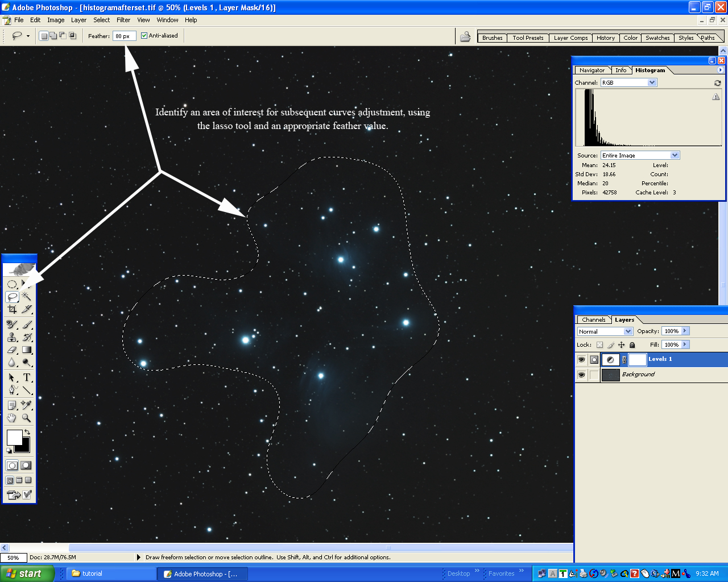Hide the Background layer
This screenshot has width=728, height=582.
581,375
